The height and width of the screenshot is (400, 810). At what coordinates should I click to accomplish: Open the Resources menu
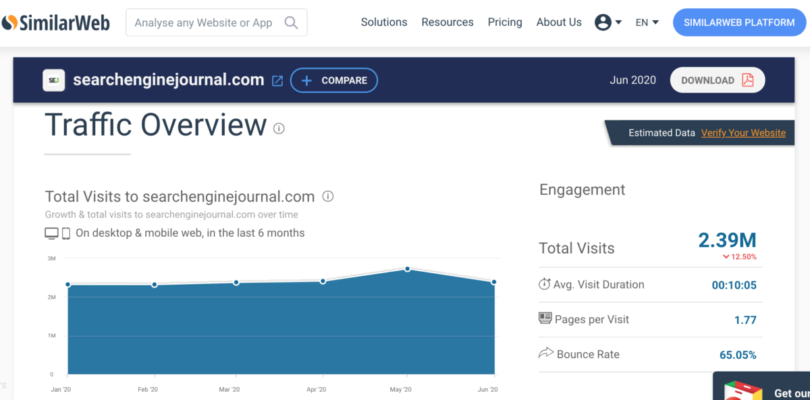(447, 22)
